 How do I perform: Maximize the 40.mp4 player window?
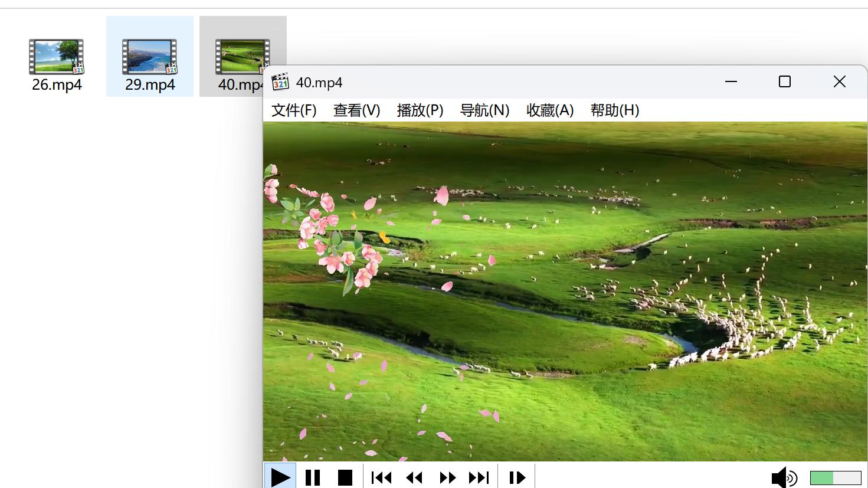pos(785,81)
